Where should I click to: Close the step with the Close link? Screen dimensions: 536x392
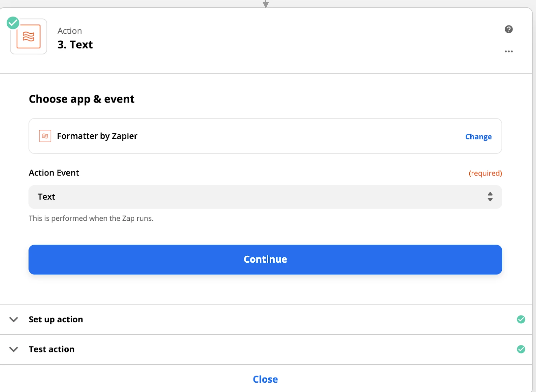(x=265, y=379)
